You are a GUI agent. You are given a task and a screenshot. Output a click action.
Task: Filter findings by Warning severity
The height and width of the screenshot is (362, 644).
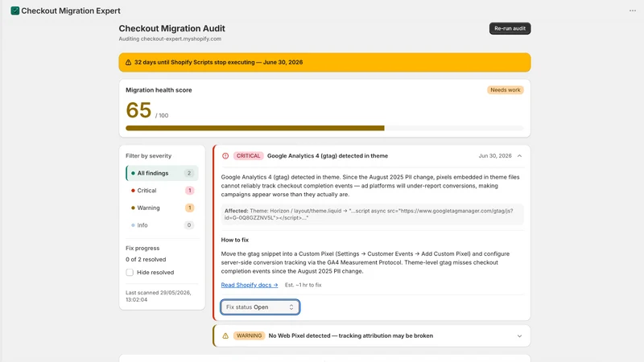coord(162,208)
